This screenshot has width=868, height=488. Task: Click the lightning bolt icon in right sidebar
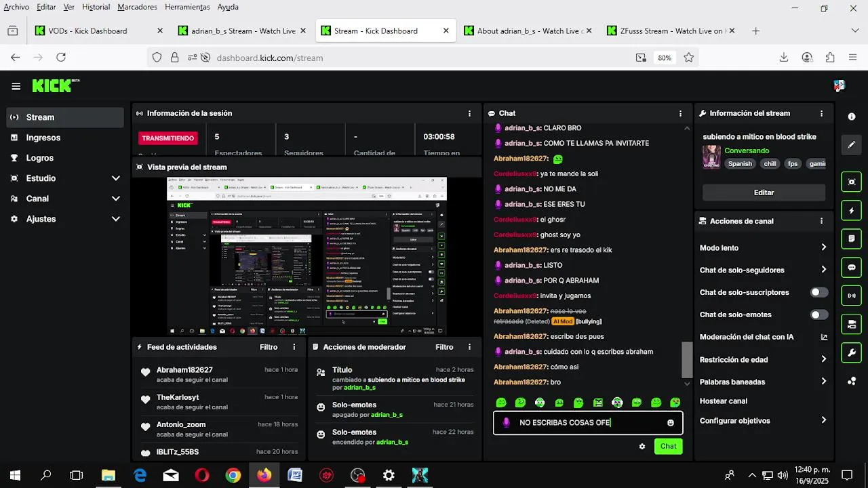852,210
